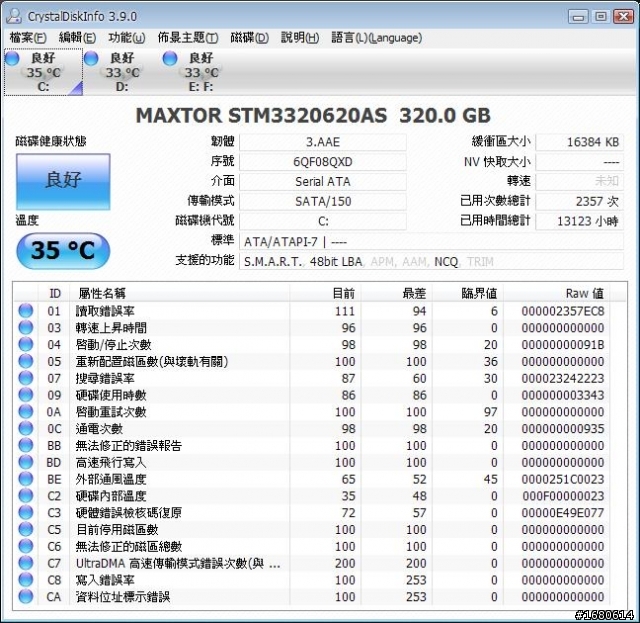Click the ID column header

click(x=55, y=293)
